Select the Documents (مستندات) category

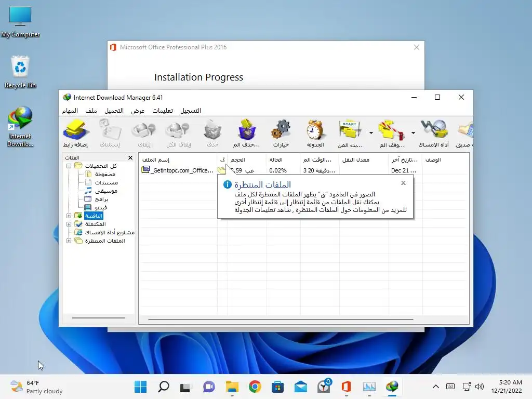coord(106,182)
